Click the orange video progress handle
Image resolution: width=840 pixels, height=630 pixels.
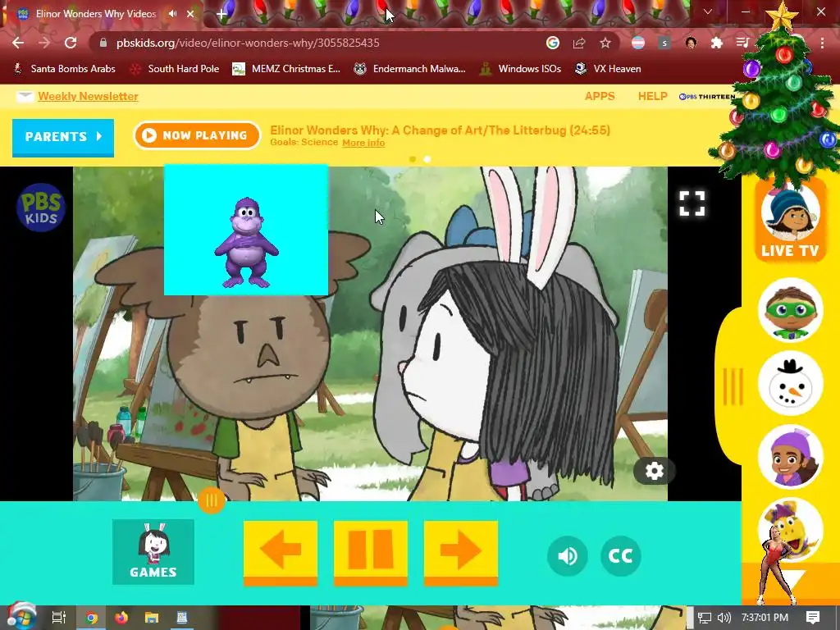212,500
